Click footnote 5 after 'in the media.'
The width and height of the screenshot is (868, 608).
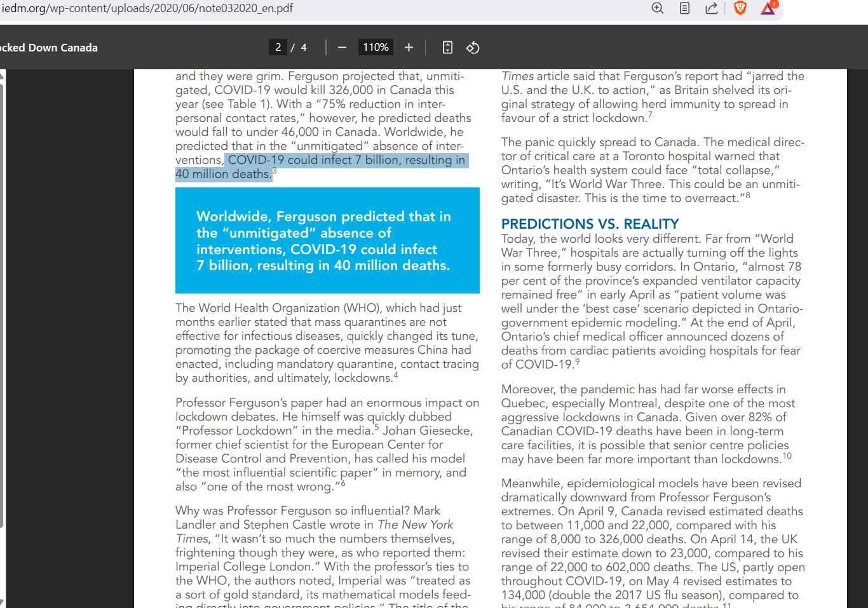point(376,428)
